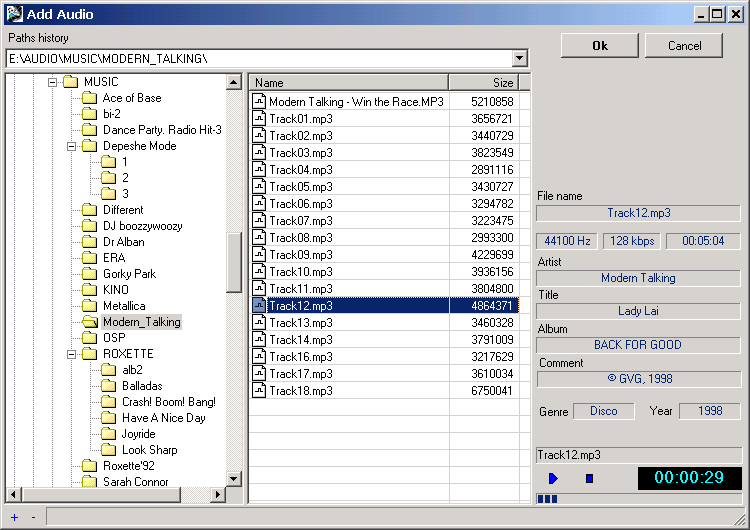Select Dance Party. Radio Hit-3 folder

162,130
